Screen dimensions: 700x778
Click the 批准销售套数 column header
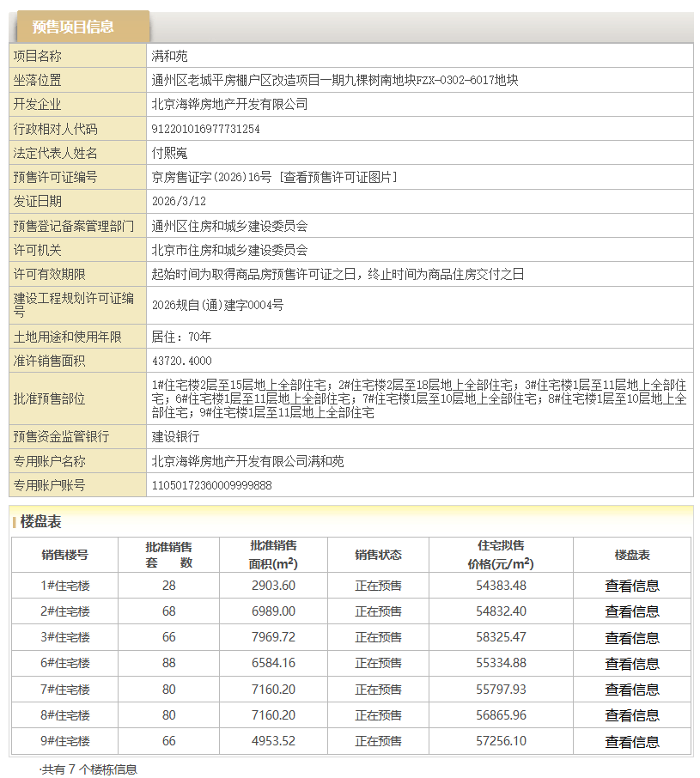point(168,555)
